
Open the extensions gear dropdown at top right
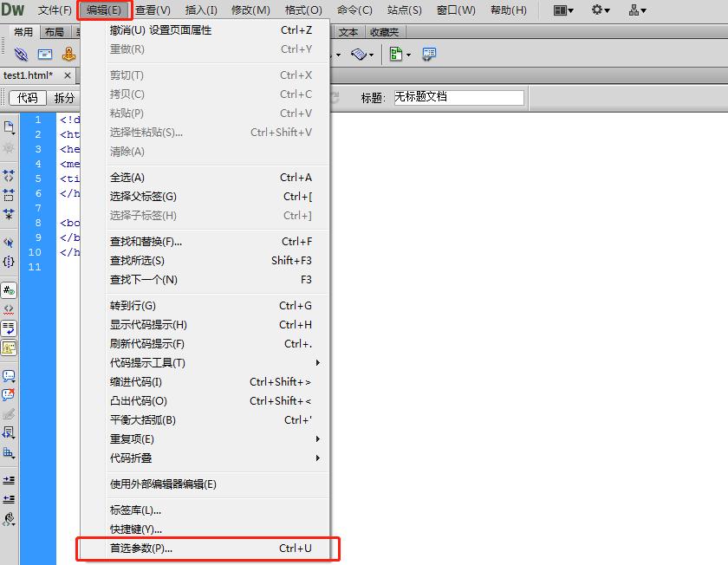pyautogui.click(x=601, y=10)
